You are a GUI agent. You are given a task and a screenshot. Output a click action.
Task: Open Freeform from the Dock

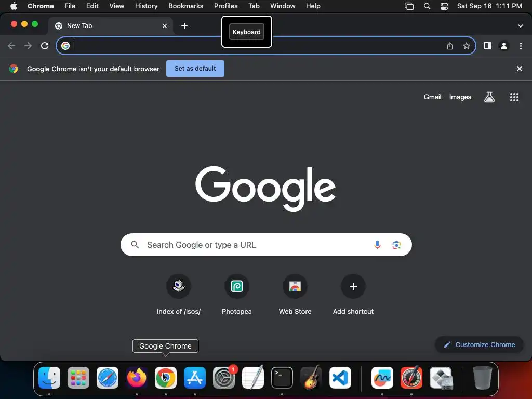[x=382, y=378]
